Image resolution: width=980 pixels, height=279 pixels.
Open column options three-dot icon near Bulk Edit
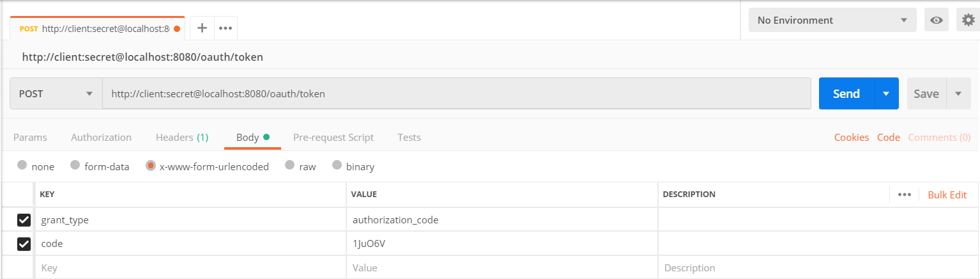pyautogui.click(x=904, y=195)
